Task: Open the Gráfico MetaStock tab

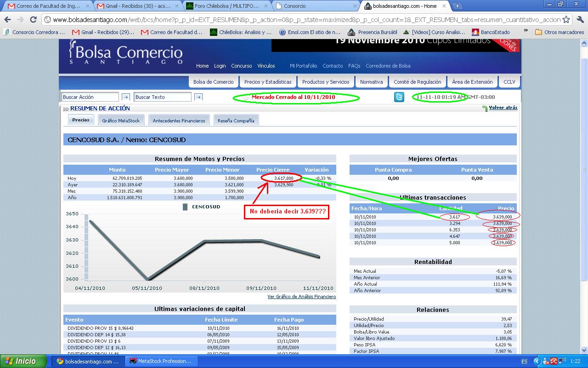Action: tap(121, 121)
